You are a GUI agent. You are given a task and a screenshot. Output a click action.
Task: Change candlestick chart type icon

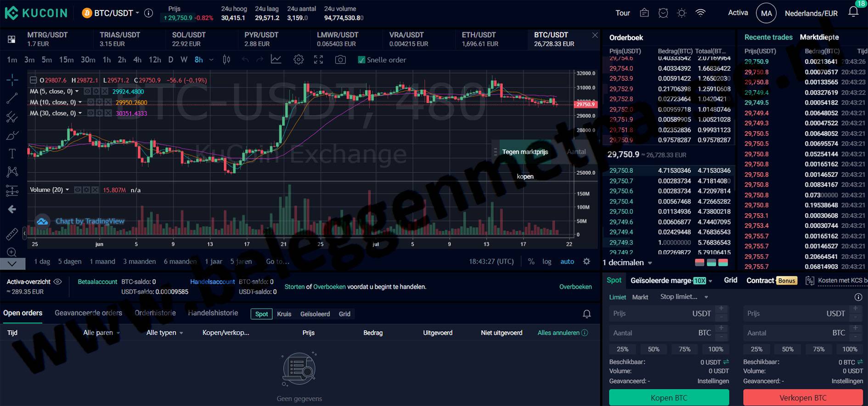tap(226, 60)
